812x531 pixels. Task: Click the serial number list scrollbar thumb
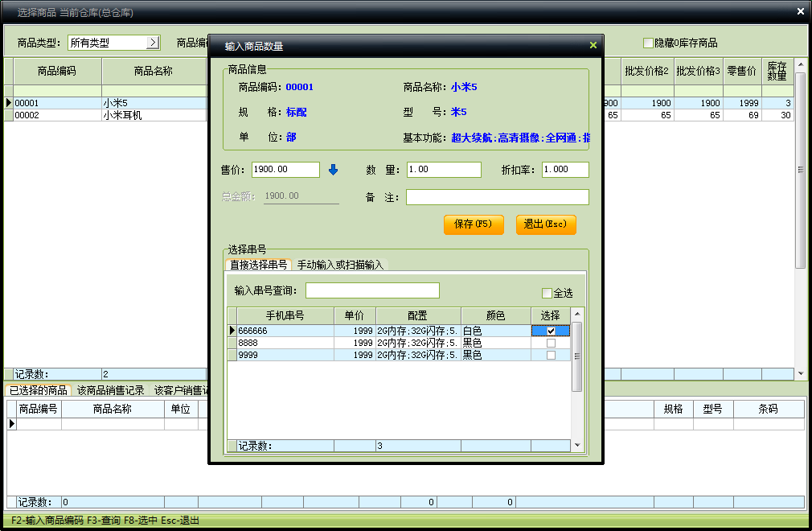click(x=577, y=356)
